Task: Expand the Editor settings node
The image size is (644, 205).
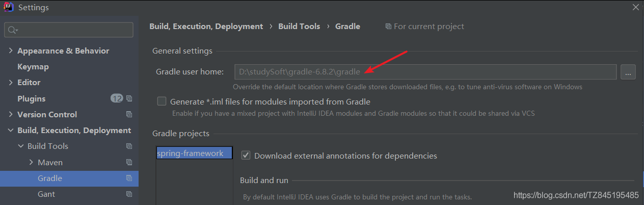Action: coord(10,83)
